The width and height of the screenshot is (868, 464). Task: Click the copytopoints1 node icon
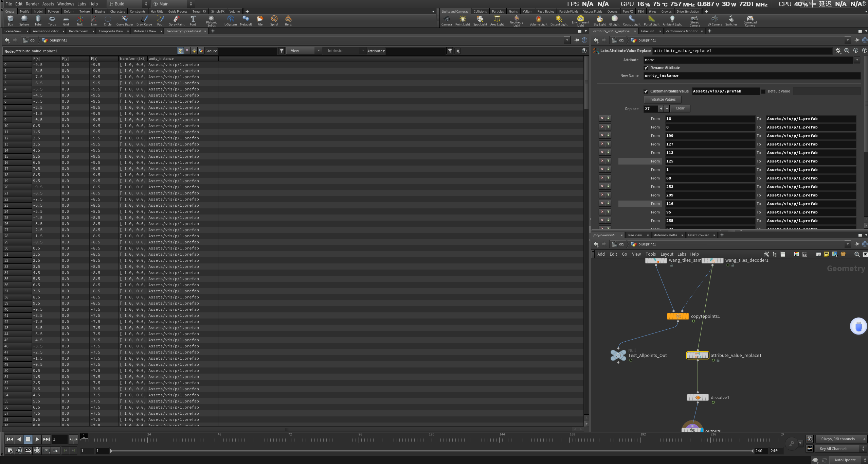point(678,316)
